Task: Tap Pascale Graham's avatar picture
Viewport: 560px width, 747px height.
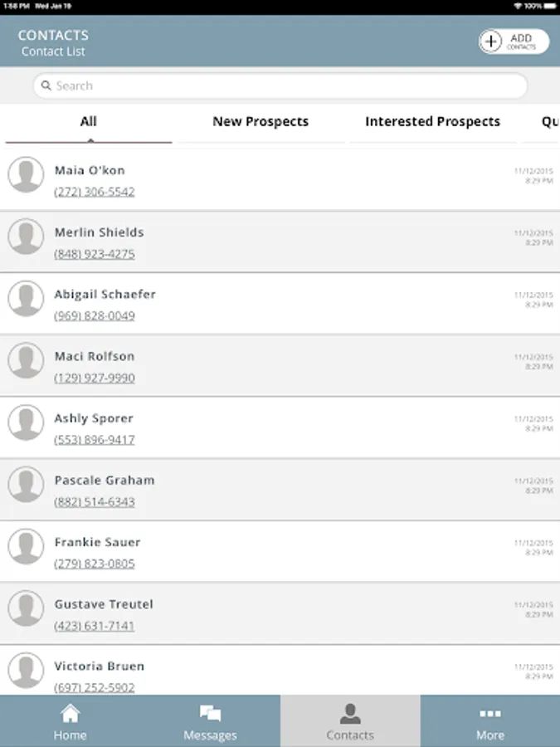Action: [26, 485]
